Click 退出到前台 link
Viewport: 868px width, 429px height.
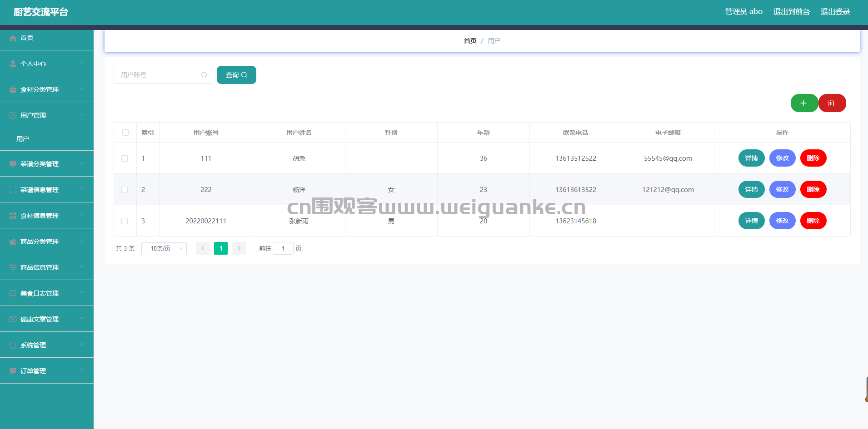click(x=792, y=12)
